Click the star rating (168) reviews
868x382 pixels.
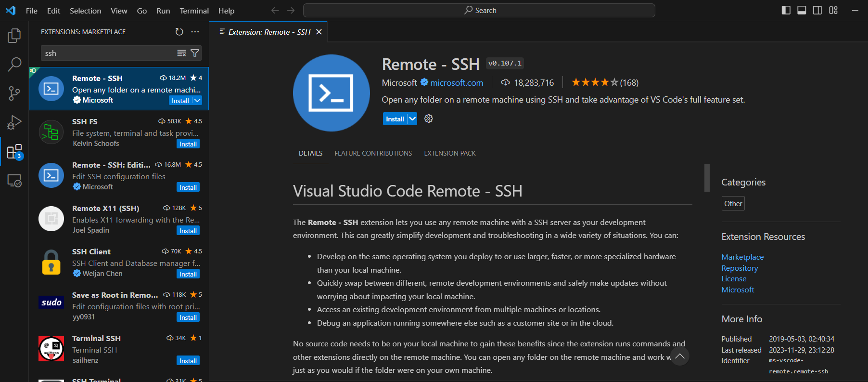coord(605,82)
